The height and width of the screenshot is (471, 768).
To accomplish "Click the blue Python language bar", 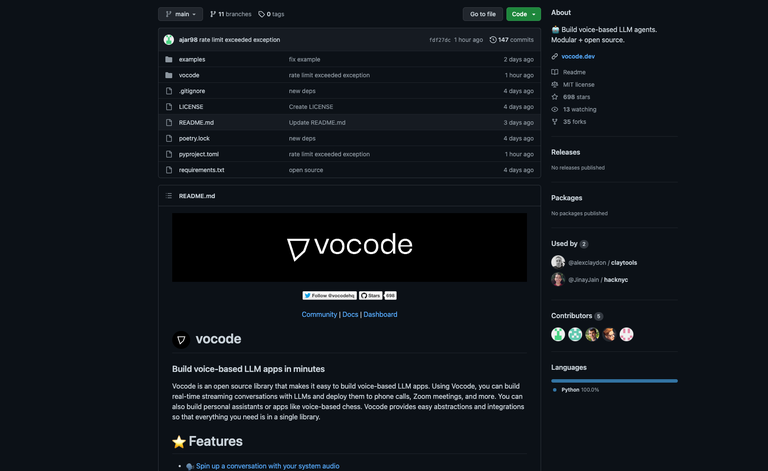I will 614,380.
